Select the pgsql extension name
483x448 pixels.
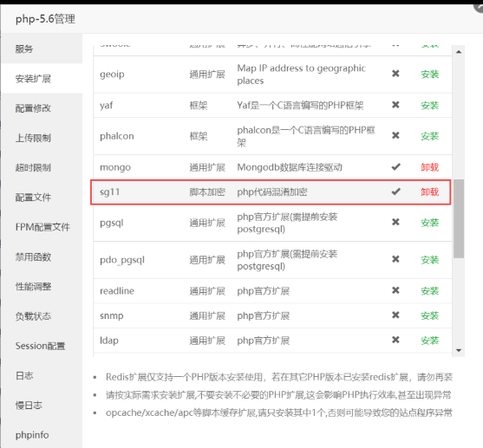112,223
